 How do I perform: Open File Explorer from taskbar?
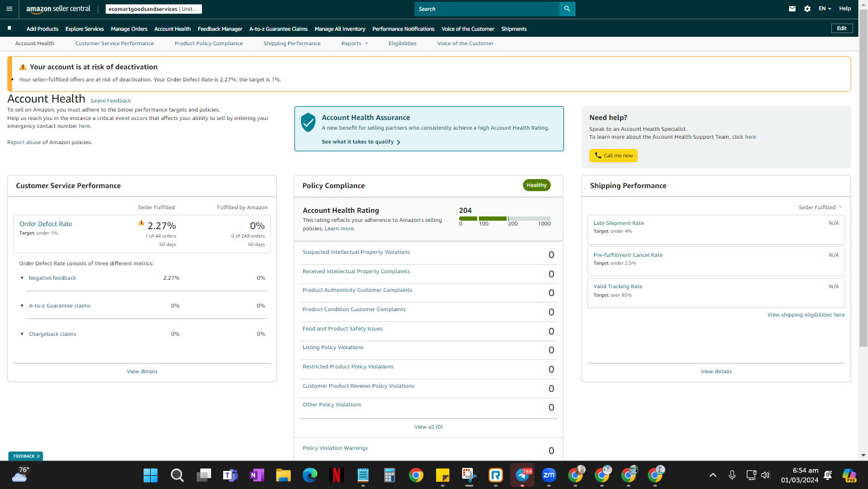click(284, 475)
